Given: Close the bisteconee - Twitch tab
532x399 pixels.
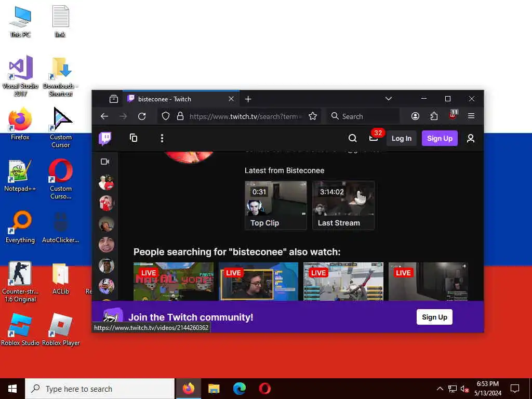Looking at the screenshot, I should click(x=231, y=99).
